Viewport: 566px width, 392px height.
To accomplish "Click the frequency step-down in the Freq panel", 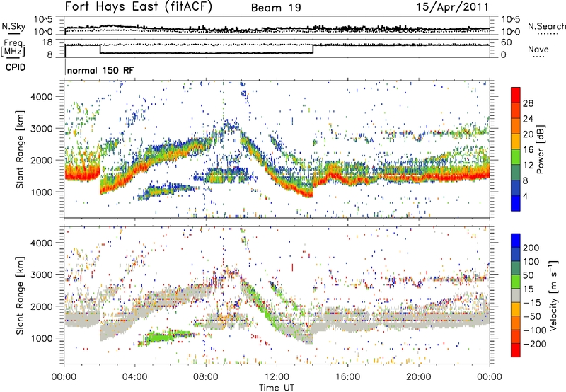I will pyautogui.click(x=100, y=49).
